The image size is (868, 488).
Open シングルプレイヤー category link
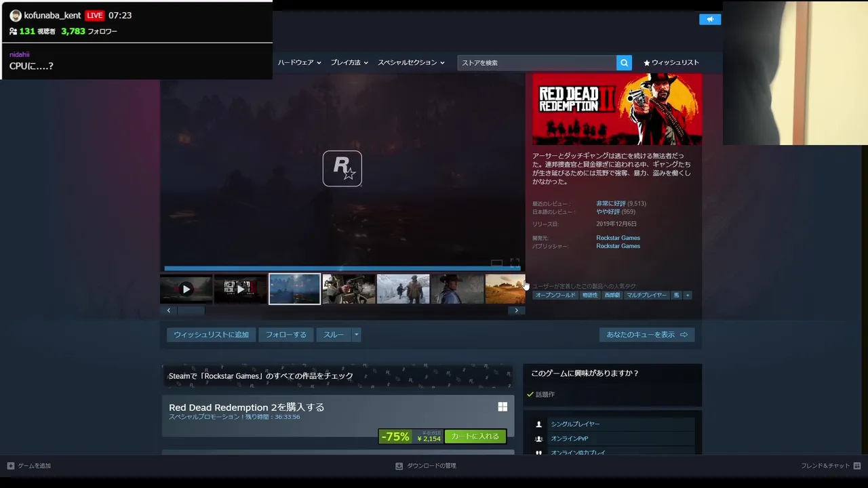(x=575, y=424)
